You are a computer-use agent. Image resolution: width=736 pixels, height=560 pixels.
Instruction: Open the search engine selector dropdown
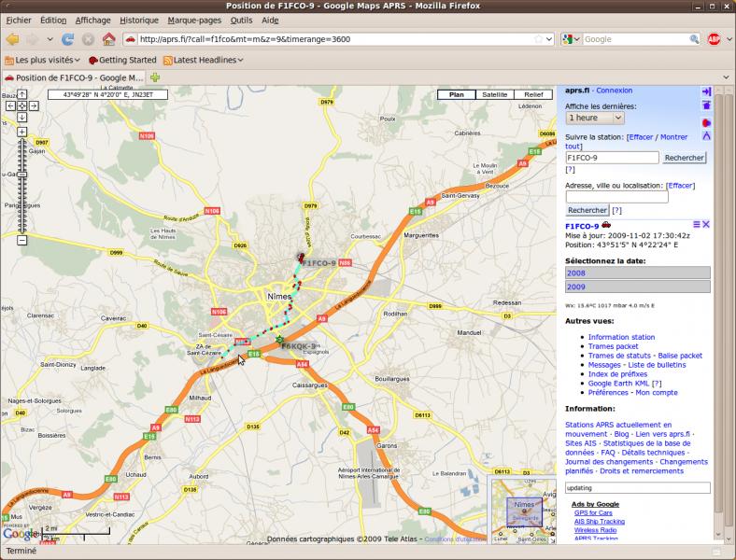(571, 39)
